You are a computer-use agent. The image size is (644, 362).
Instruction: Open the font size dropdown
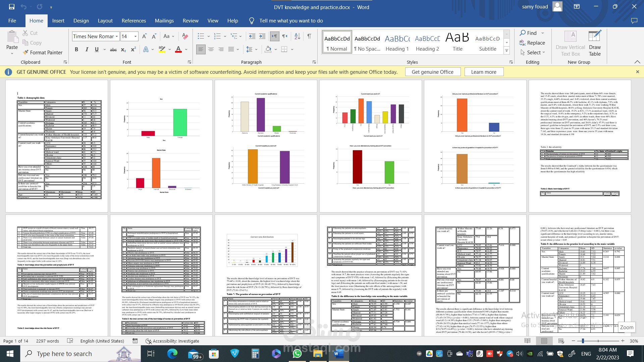136,36
